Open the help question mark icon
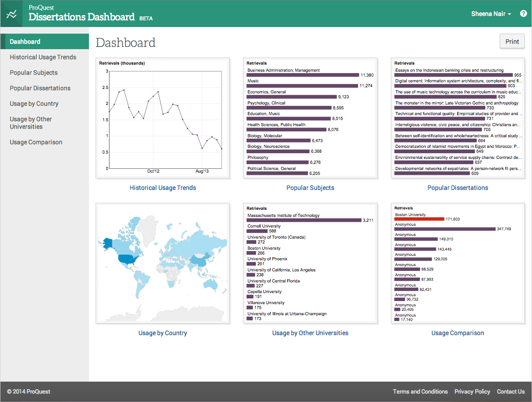Viewport: 532px width, 402px height. click(523, 14)
